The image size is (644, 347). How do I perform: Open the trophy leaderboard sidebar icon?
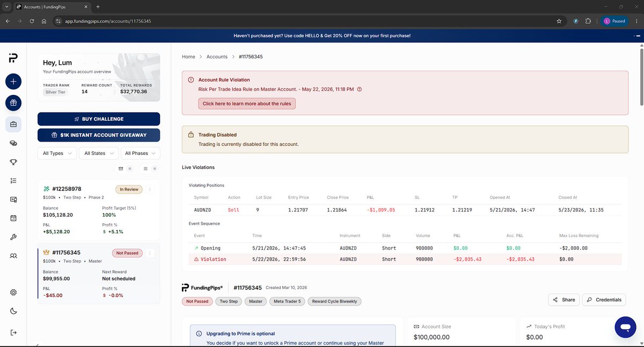pos(13,162)
